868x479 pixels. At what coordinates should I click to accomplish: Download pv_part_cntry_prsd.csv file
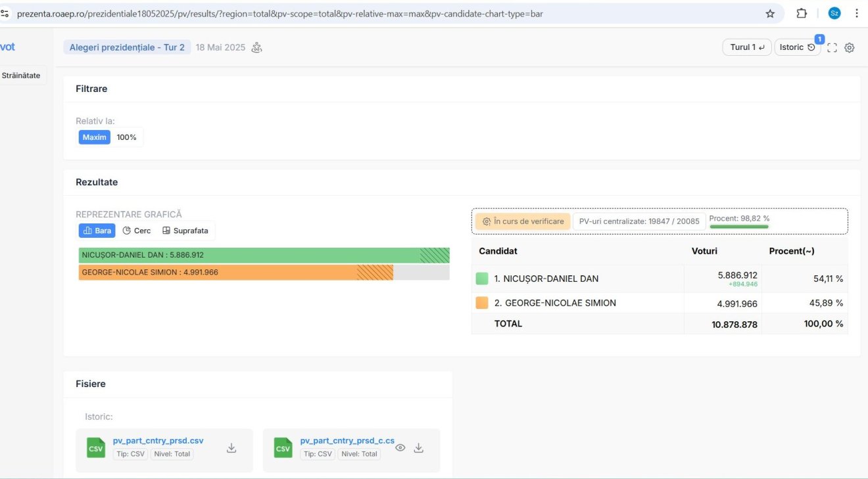pyautogui.click(x=231, y=448)
